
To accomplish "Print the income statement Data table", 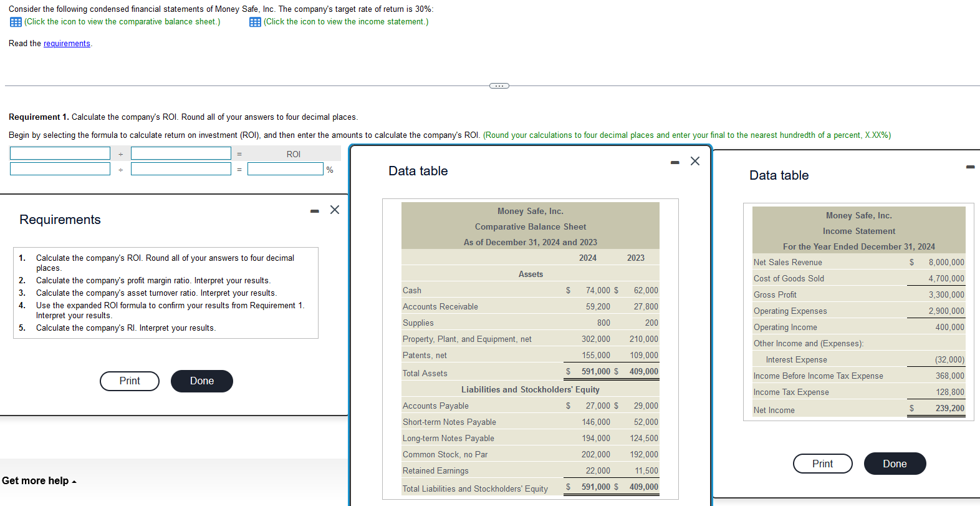I will click(x=822, y=464).
